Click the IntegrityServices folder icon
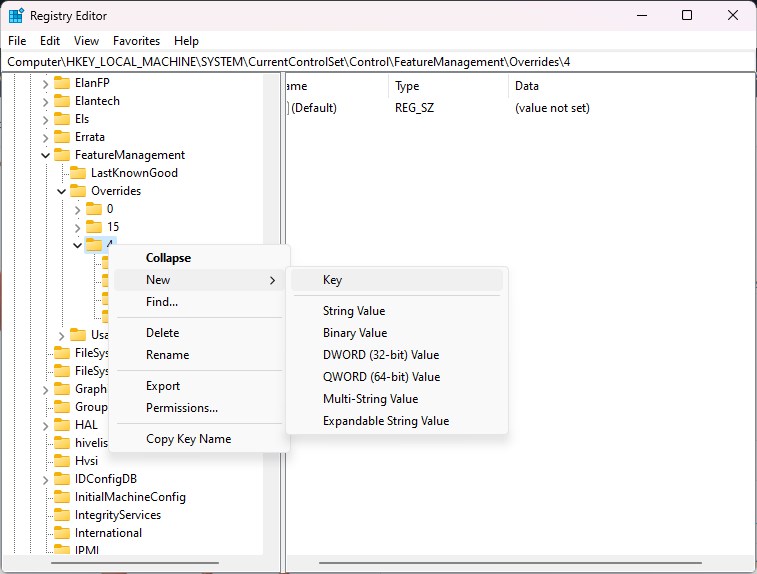Image resolution: width=757 pixels, height=574 pixels. 62,515
